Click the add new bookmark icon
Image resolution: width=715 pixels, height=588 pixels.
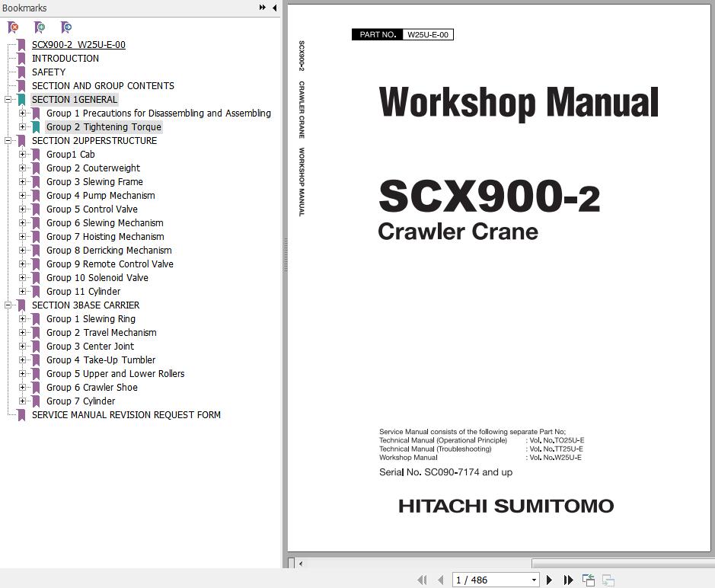coord(40,27)
